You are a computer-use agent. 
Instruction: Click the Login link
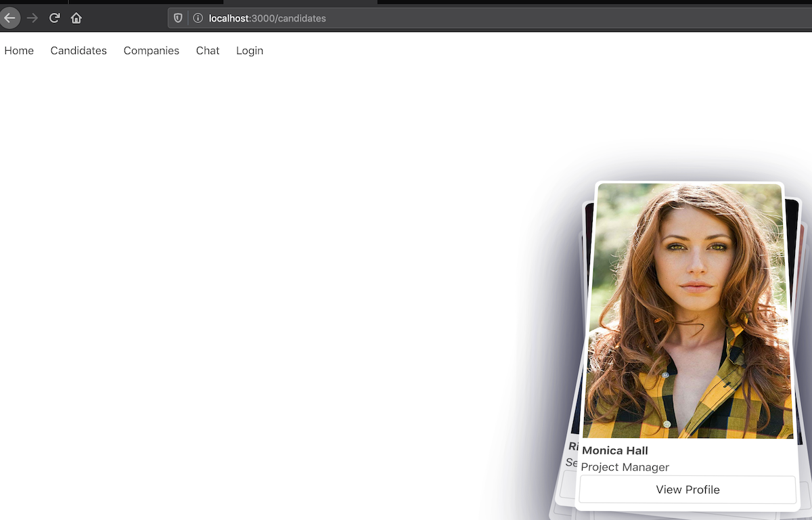click(x=250, y=51)
